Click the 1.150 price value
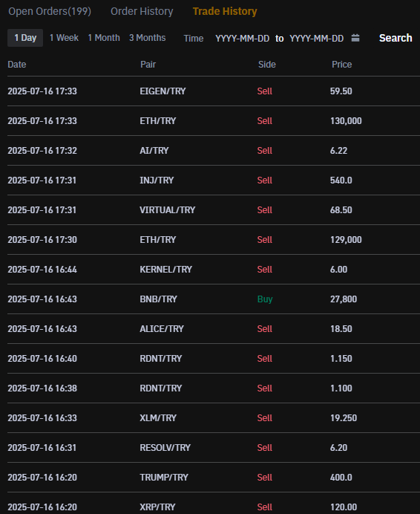 pyautogui.click(x=341, y=359)
